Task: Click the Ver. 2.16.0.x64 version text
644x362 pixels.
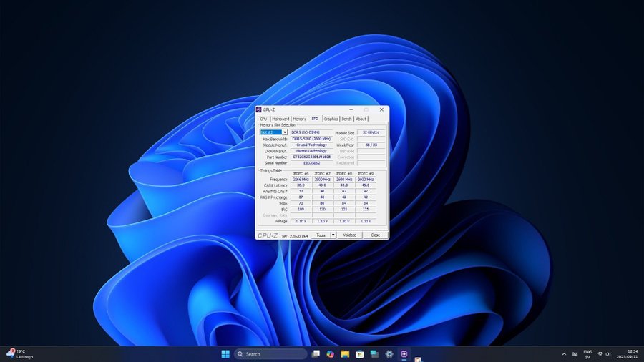Action: (x=295, y=236)
